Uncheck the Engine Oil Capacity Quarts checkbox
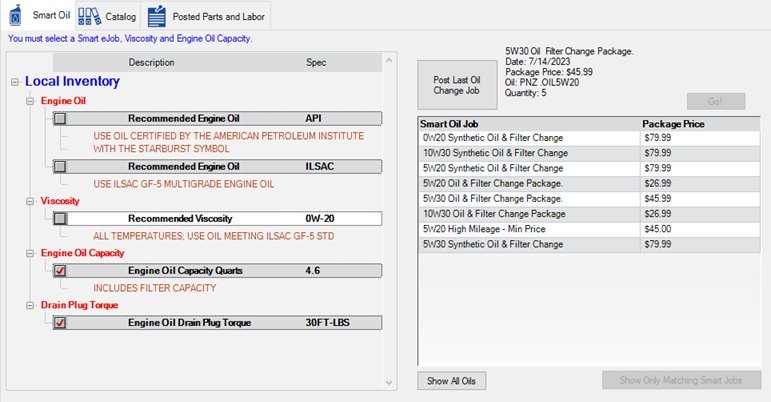Image resolution: width=771 pixels, height=402 pixels. pyautogui.click(x=60, y=270)
